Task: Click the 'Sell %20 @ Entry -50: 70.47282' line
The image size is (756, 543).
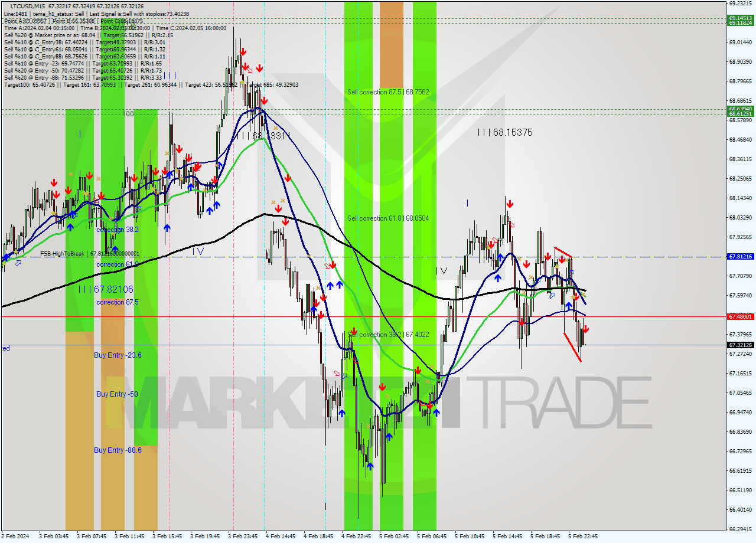Action: (83, 70)
